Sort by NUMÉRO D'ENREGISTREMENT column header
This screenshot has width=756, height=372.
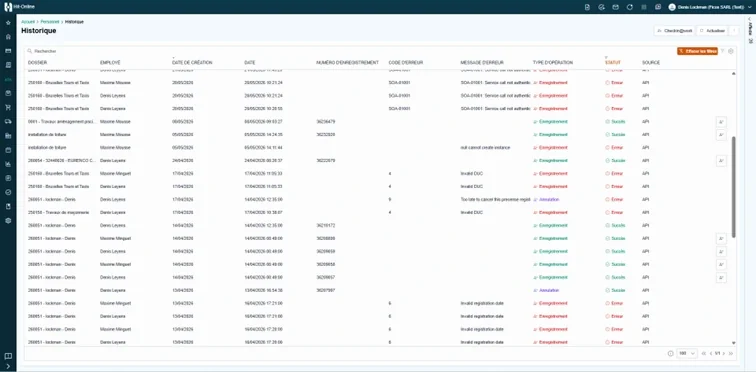coord(348,63)
